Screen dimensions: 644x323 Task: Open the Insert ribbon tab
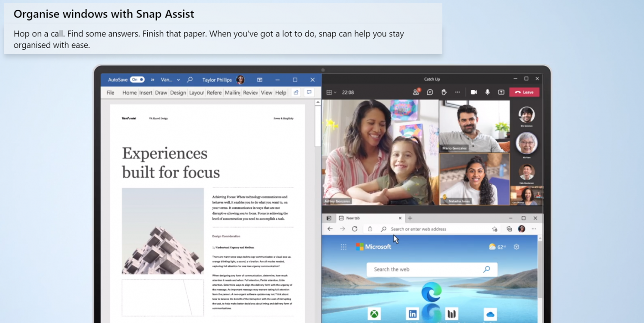[146, 92]
